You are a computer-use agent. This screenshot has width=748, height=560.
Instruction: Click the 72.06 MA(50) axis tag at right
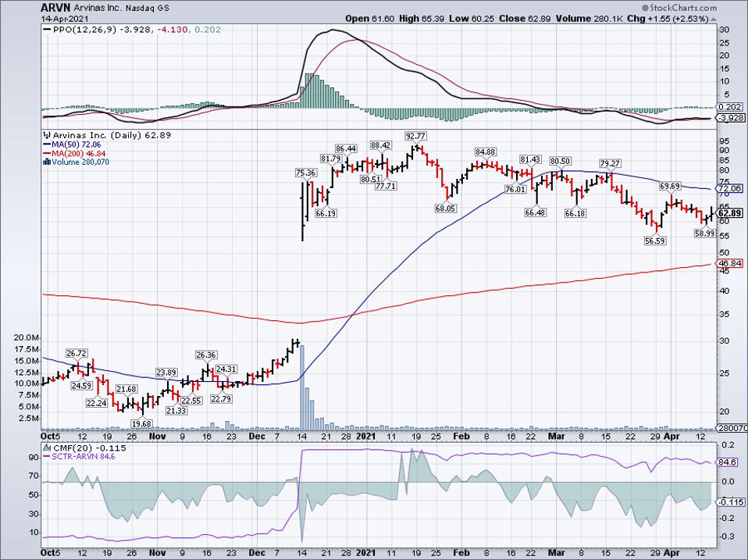730,189
